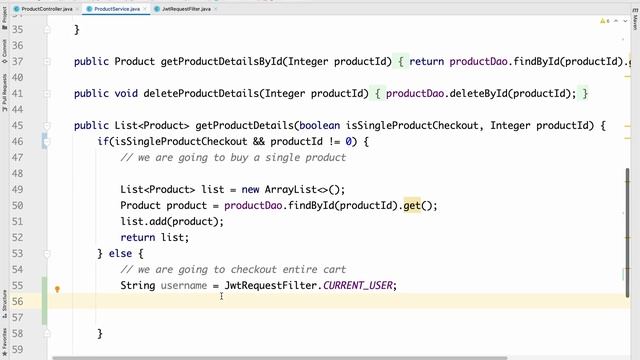Collapse the if block at line 46
Screen dimensions: 640x360
point(47,142)
